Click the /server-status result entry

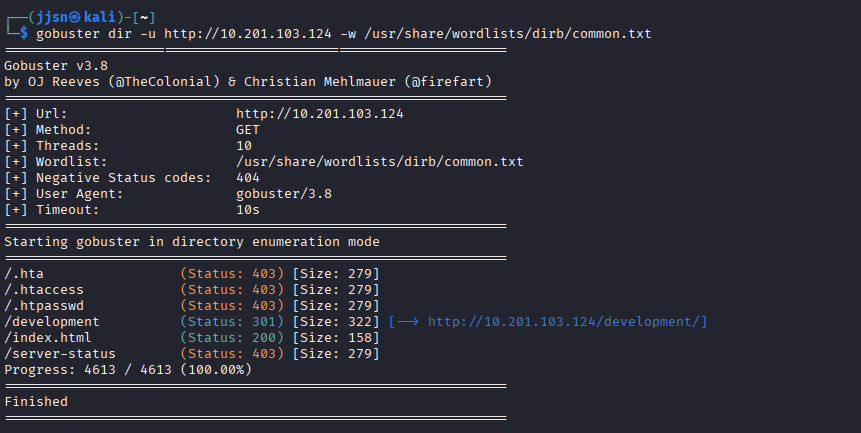(x=60, y=354)
